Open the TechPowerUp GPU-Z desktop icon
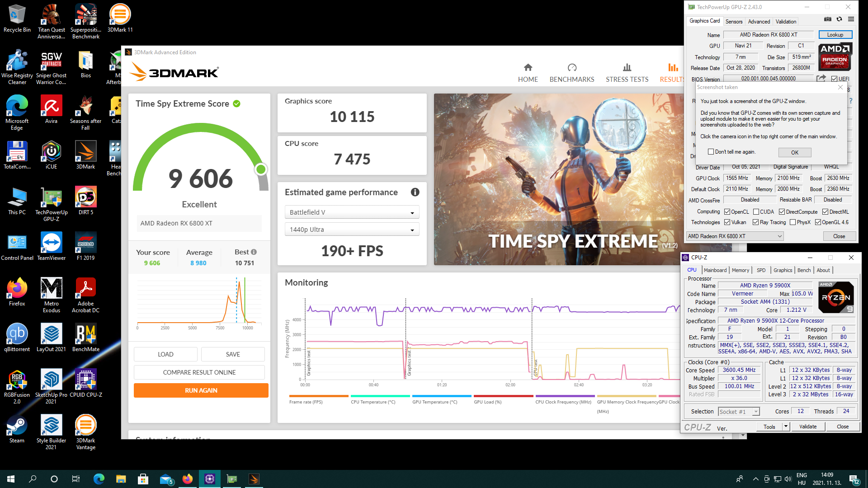 tap(51, 204)
